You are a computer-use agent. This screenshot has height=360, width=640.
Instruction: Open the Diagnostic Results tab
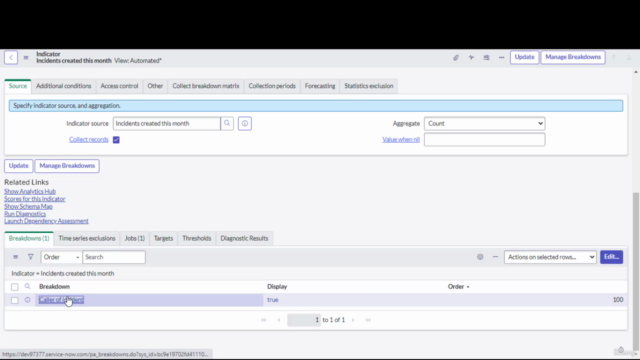tap(244, 238)
